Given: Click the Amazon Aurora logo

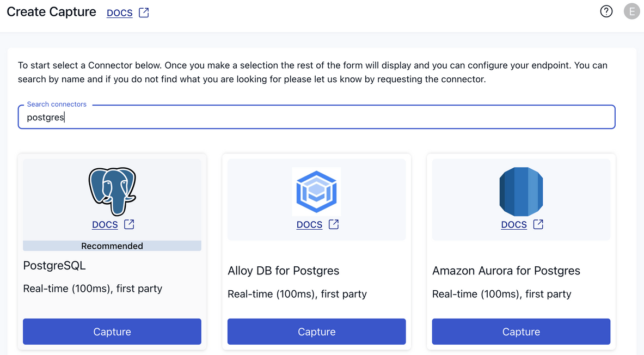Looking at the screenshot, I should pos(521,191).
